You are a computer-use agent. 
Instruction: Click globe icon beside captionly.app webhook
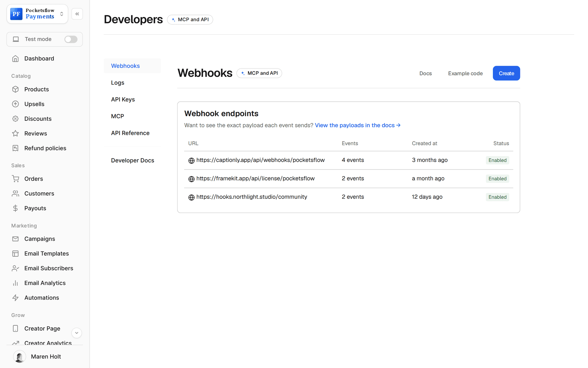coord(192,160)
